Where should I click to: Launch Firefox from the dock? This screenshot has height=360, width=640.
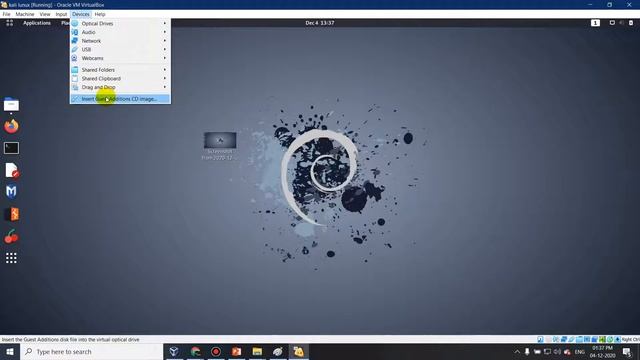pyautogui.click(x=11, y=126)
